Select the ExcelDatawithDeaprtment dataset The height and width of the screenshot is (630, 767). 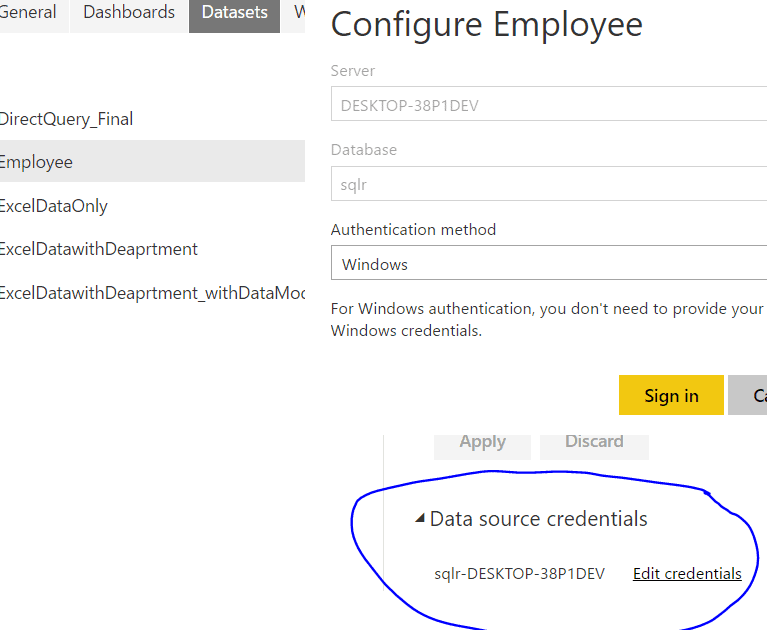(99, 249)
